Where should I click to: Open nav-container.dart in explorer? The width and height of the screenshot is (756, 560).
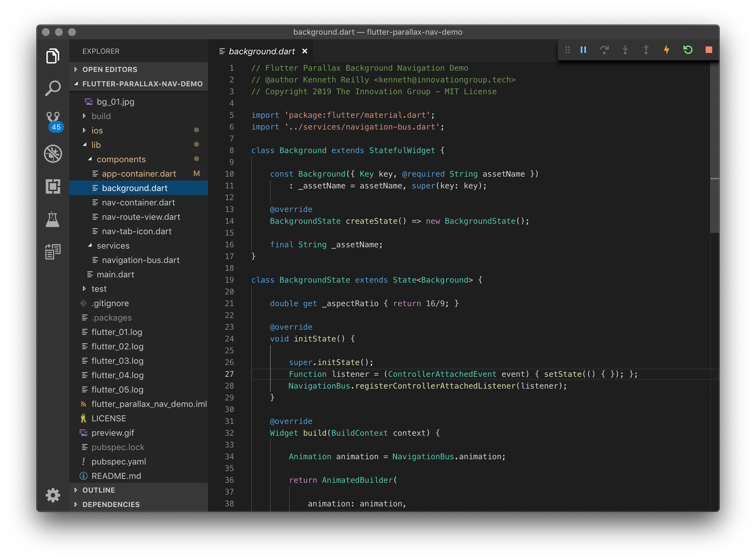138,203
